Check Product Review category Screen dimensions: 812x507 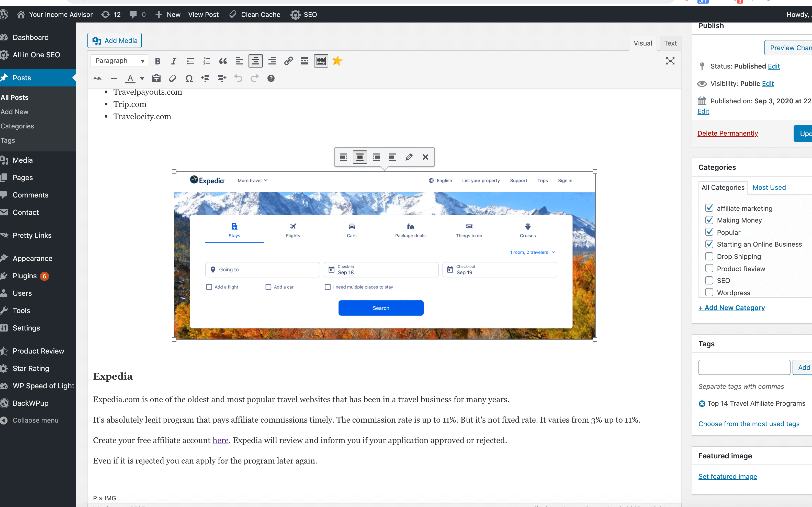click(709, 268)
